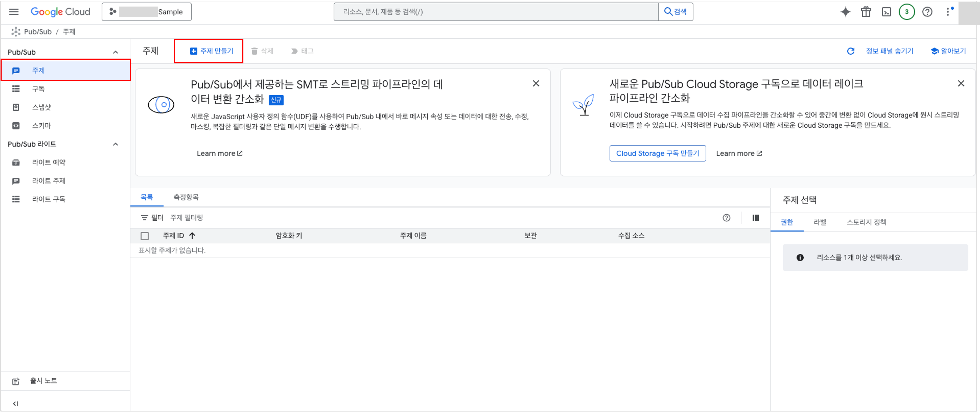
Task: Select 스냅샷 in the Pub/Sub sidebar
Action: click(41, 107)
